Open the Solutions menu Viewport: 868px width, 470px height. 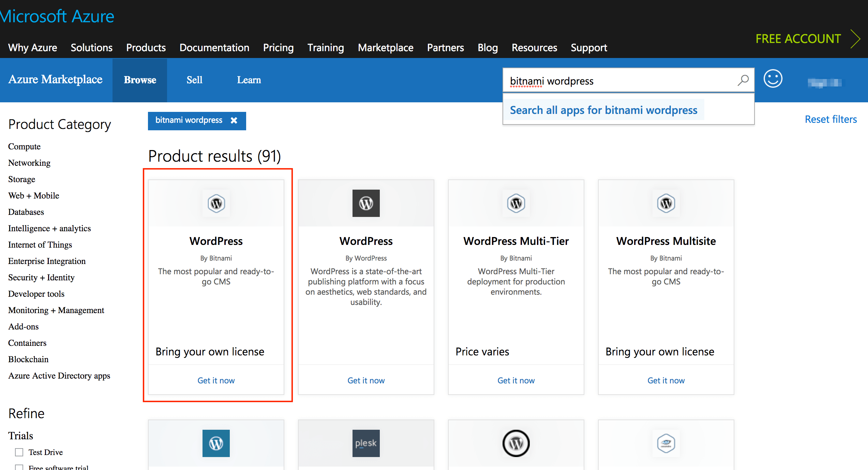[x=92, y=48]
